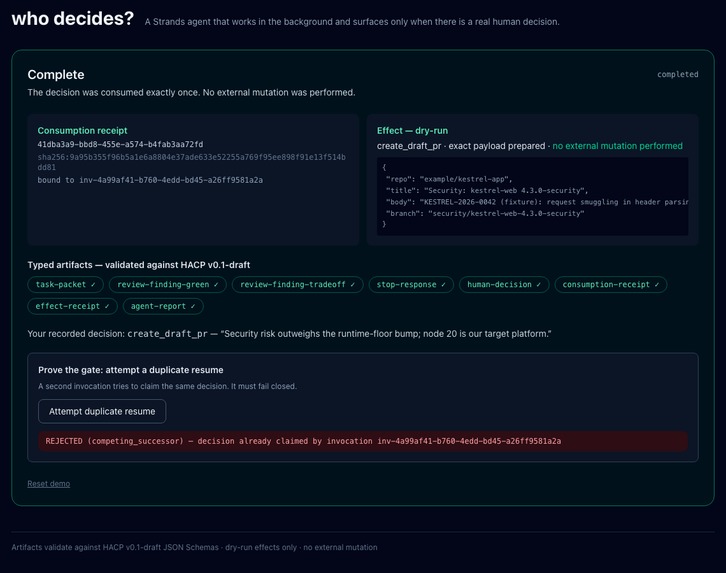This screenshot has height=573, width=726.
Task: Click the Strands agent tagline text
Action: pyautogui.click(x=352, y=22)
